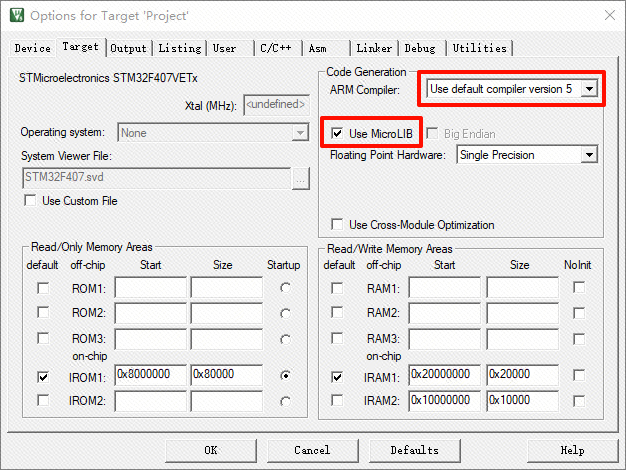
Task: Open the ARM Compiler version dropdown
Action: coord(590,90)
